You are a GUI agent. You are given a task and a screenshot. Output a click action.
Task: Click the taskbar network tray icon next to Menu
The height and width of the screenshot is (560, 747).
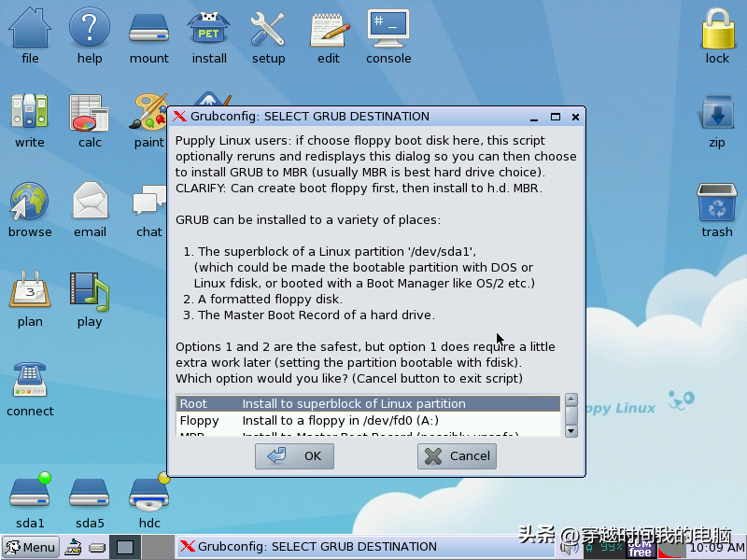pos(74,547)
